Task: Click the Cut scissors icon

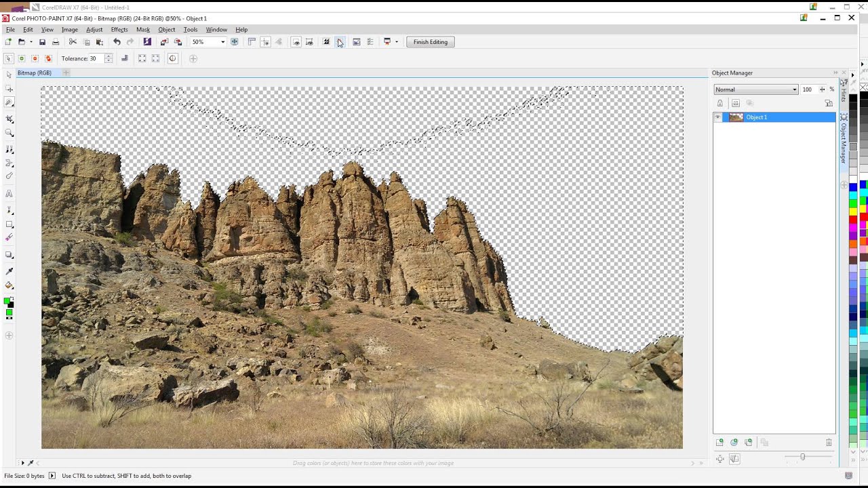Action: click(73, 42)
